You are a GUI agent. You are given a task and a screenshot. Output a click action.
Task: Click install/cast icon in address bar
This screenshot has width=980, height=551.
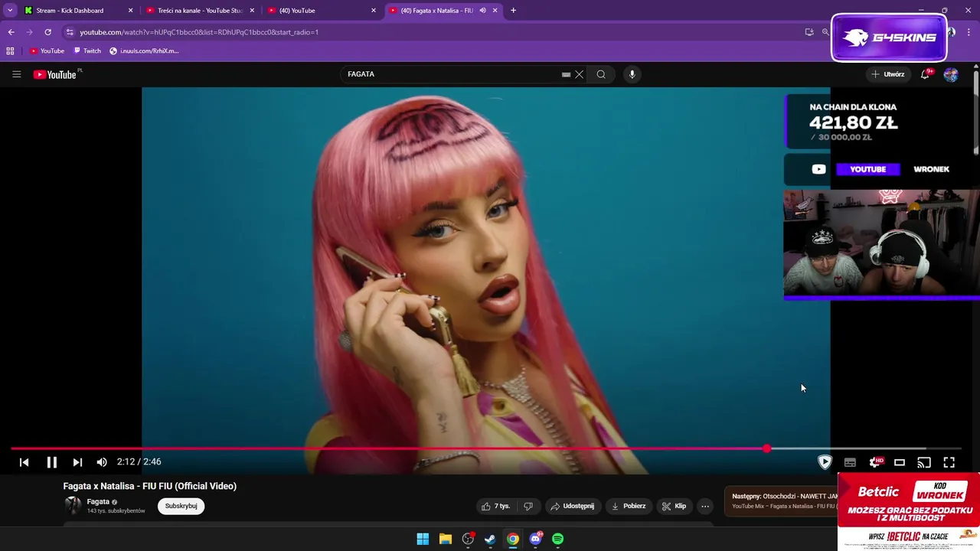[x=809, y=32]
